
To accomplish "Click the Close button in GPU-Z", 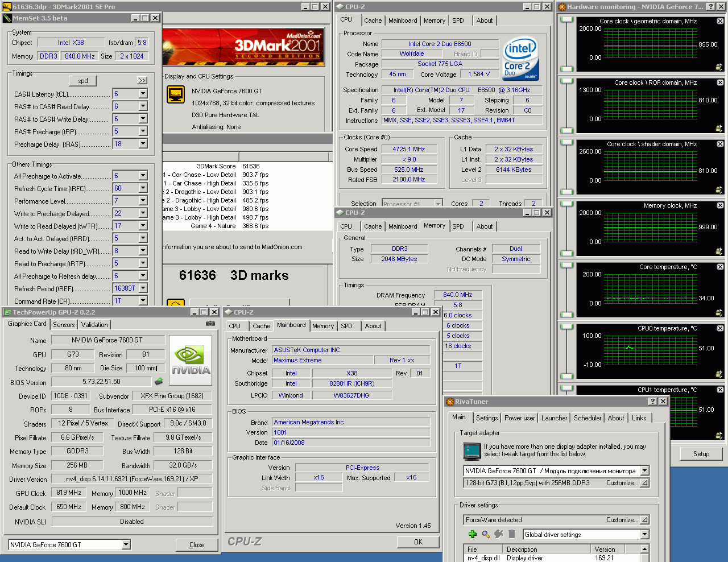I will pyautogui.click(x=197, y=544).
